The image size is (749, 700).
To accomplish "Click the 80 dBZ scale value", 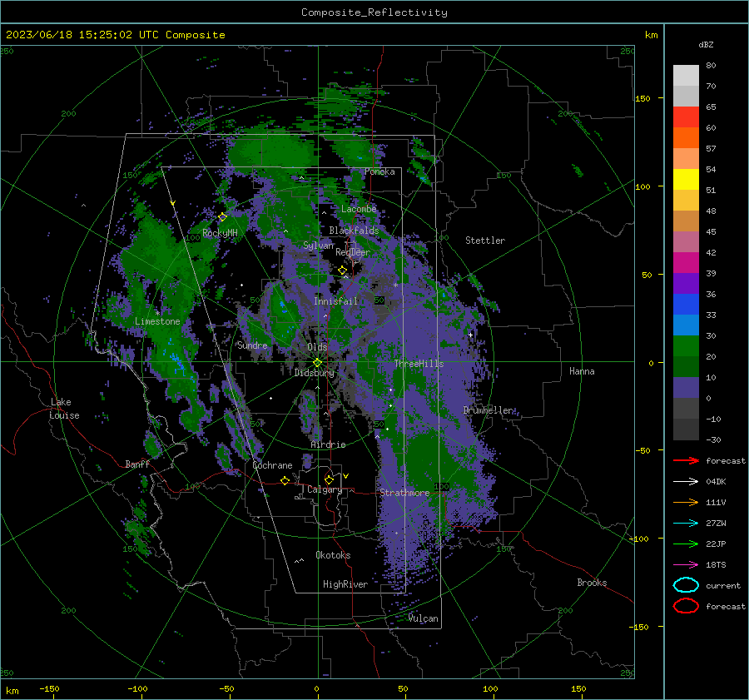I will pyautogui.click(x=711, y=66).
